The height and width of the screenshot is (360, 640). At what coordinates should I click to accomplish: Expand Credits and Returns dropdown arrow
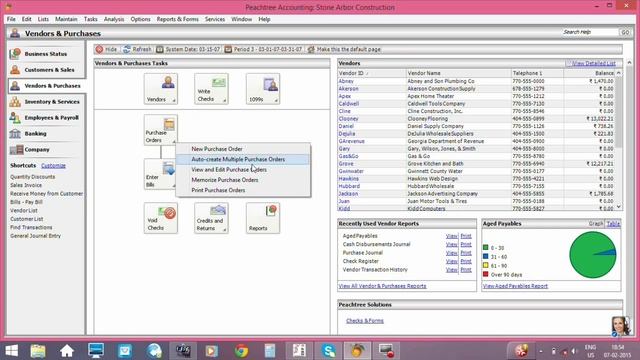point(224,230)
